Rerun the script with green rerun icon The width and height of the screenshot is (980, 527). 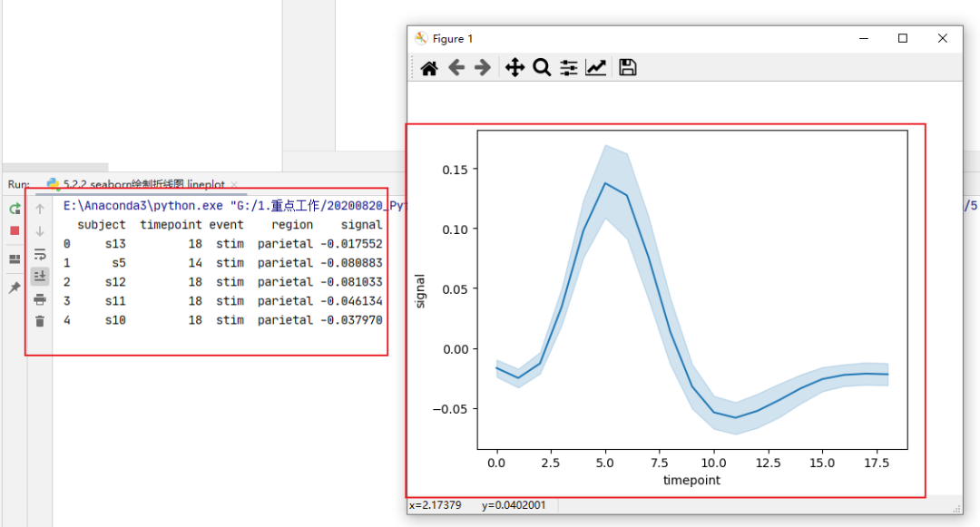pyautogui.click(x=15, y=209)
